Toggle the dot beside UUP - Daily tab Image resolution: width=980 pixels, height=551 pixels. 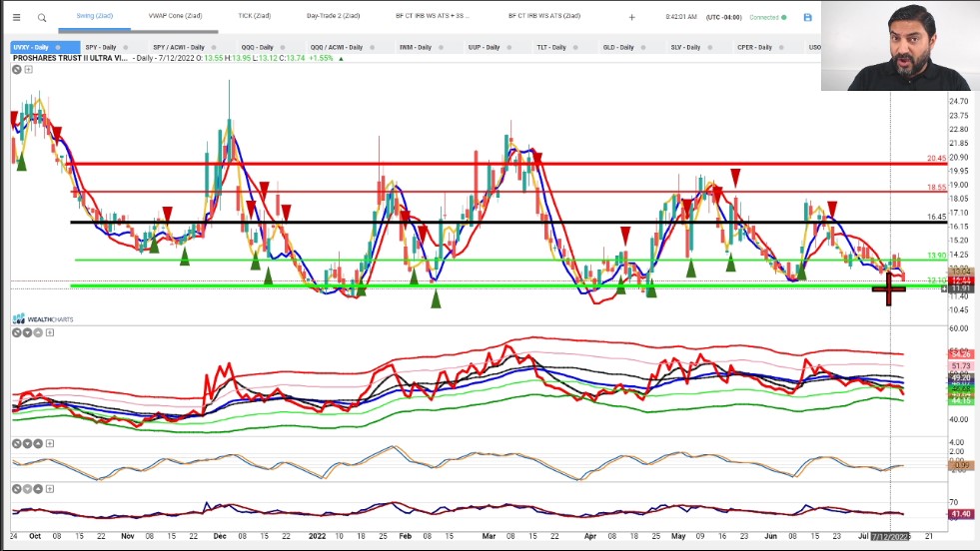point(509,48)
